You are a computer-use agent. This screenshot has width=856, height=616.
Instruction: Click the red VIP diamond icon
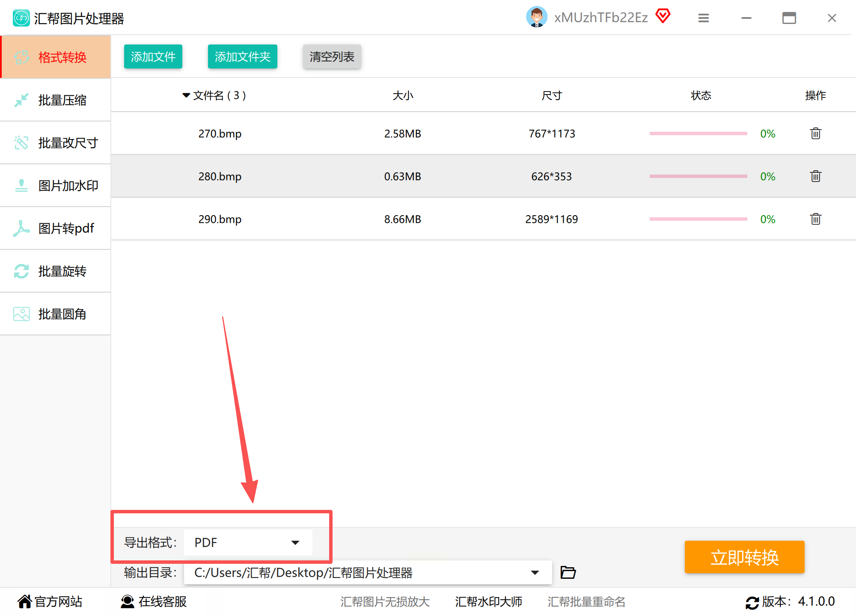pos(663,16)
